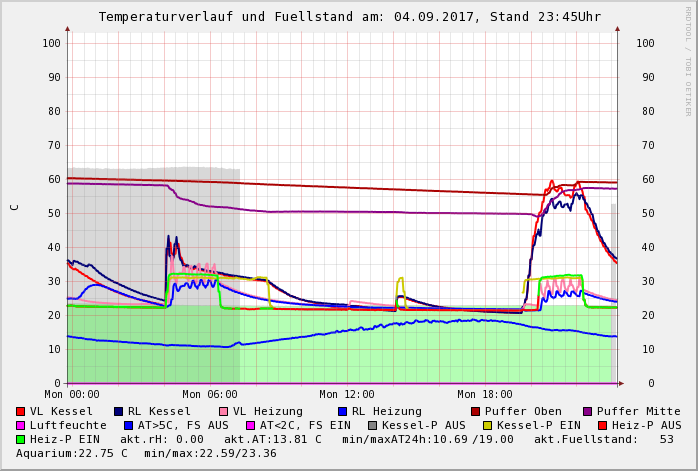Click the green Heiz-P EIN swatch

click(21, 439)
